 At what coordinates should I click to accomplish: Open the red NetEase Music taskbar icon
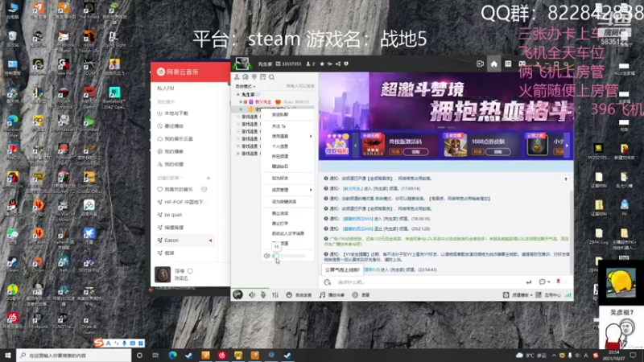tap(222, 355)
